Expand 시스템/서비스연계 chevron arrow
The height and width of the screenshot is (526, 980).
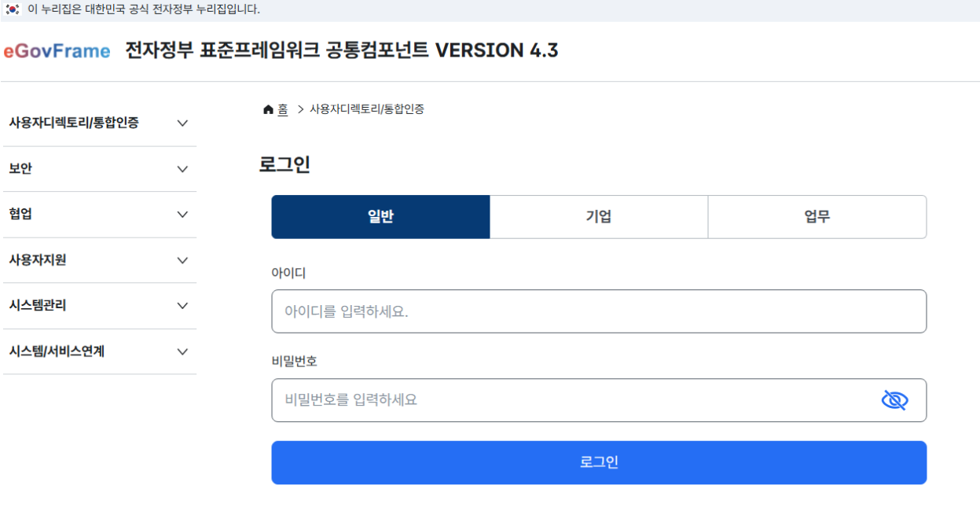click(183, 351)
